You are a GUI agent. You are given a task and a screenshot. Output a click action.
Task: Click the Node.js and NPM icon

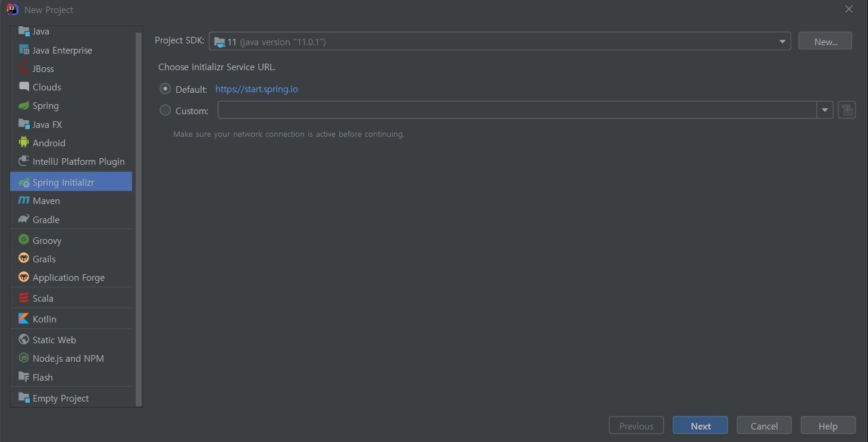coord(24,358)
